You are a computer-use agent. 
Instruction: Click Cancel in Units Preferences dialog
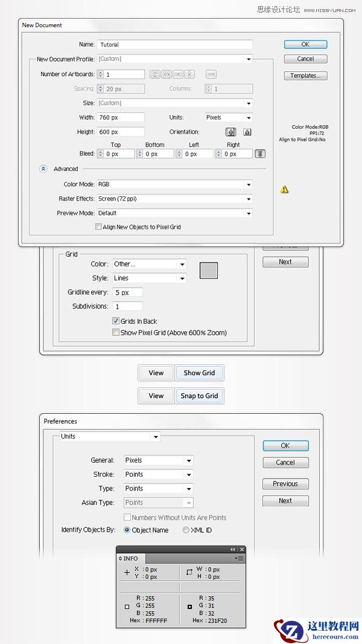[285, 463]
